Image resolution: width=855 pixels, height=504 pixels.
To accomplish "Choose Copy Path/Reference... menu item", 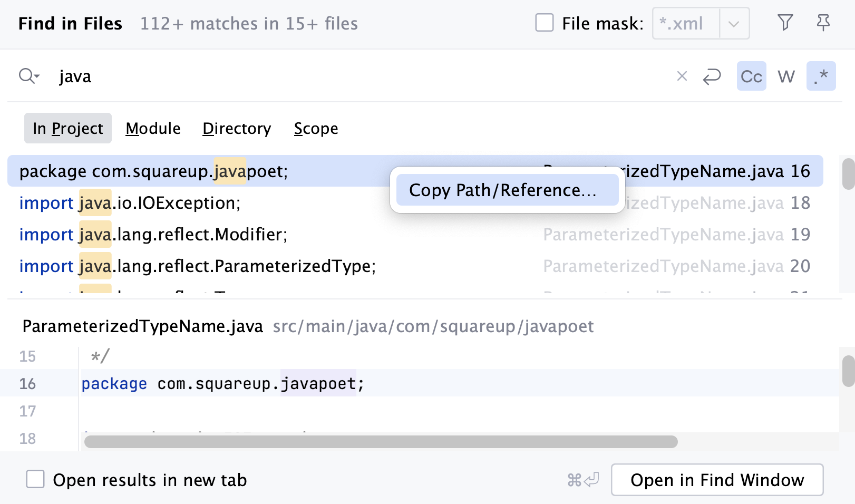I will tap(507, 190).
